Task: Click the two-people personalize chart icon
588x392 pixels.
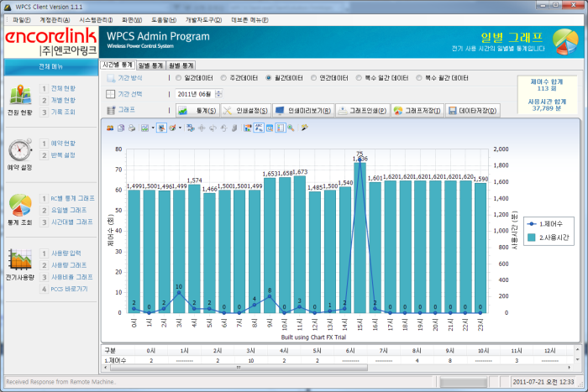Action: click(110, 128)
